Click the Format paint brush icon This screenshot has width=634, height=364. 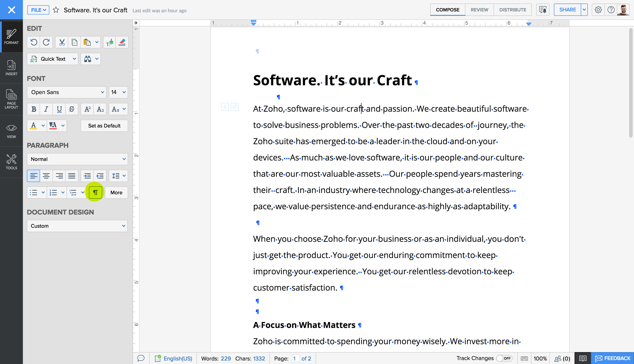tap(110, 42)
